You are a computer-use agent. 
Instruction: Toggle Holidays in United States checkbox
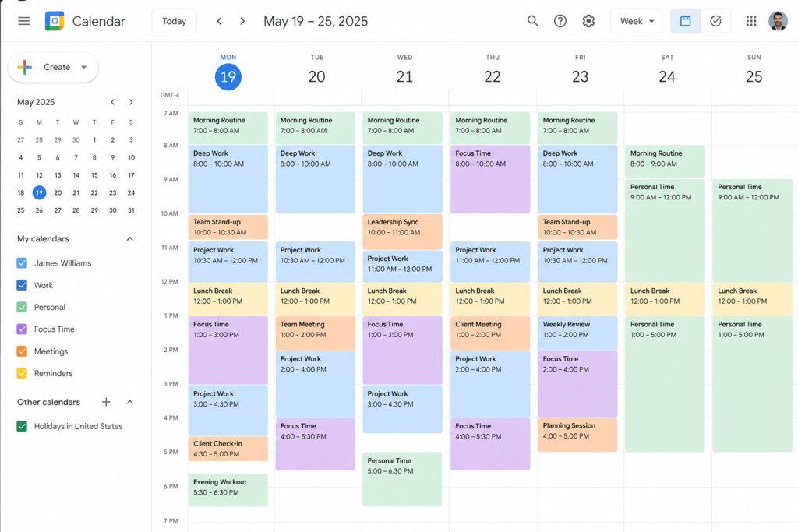22,426
